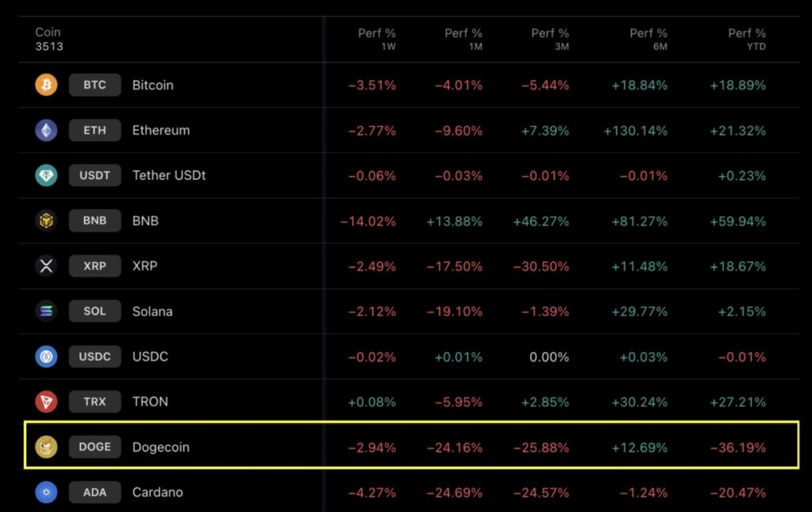Open the Ethereum coin name link
The width and height of the screenshot is (812, 512).
point(161,130)
